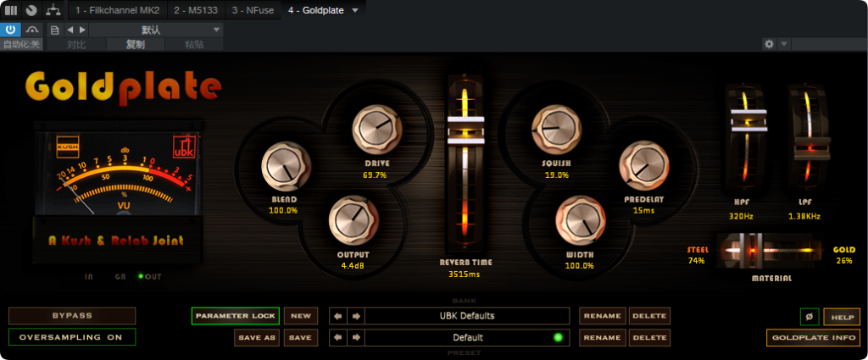Toggle PARAMETER LOCK

[x=236, y=316]
